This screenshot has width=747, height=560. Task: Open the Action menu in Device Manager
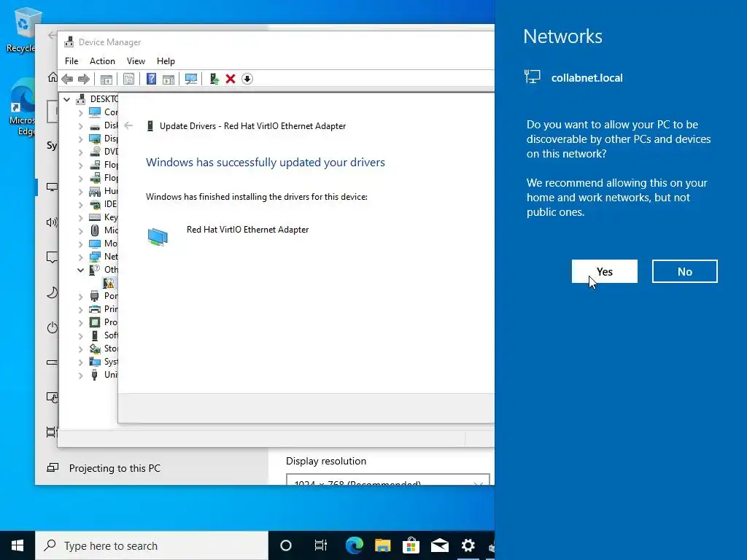pyautogui.click(x=102, y=61)
